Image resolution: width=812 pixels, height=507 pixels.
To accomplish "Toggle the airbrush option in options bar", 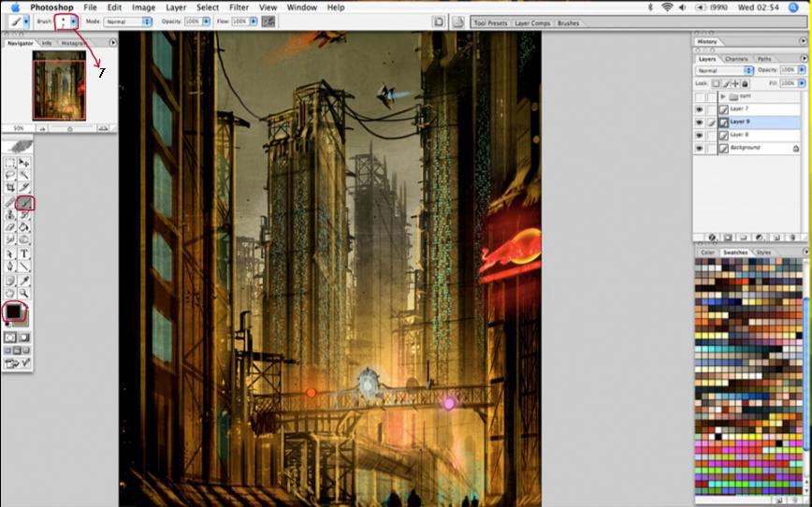I will 268,22.
